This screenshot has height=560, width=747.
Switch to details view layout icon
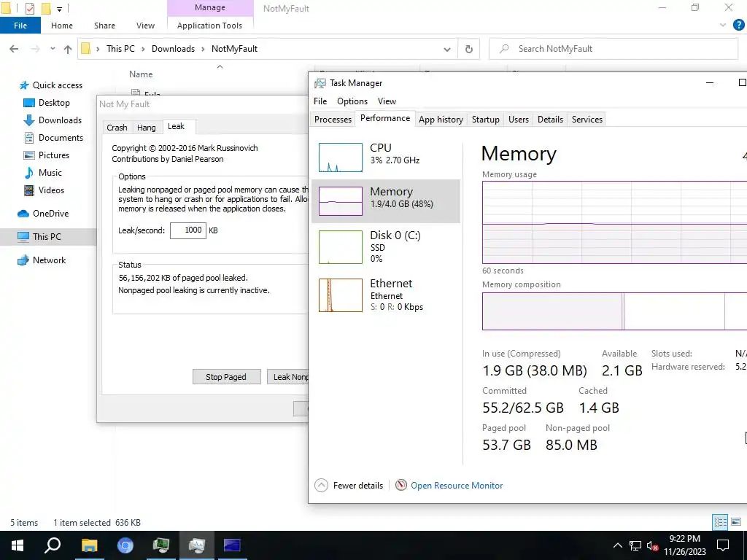click(x=720, y=522)
